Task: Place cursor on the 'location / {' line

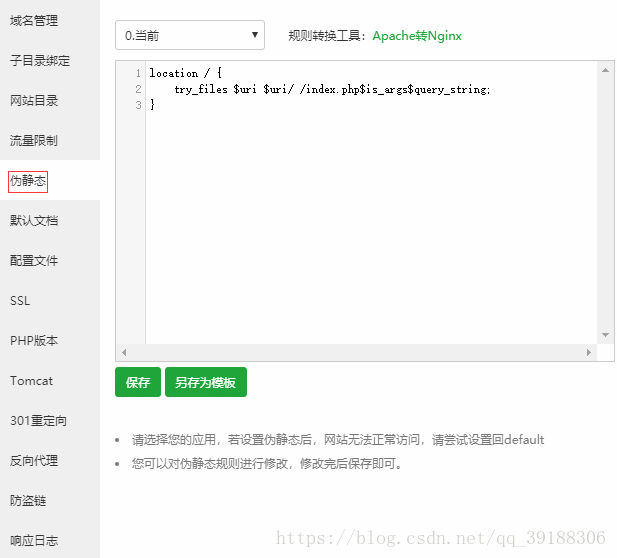Action: pos(185,73)
